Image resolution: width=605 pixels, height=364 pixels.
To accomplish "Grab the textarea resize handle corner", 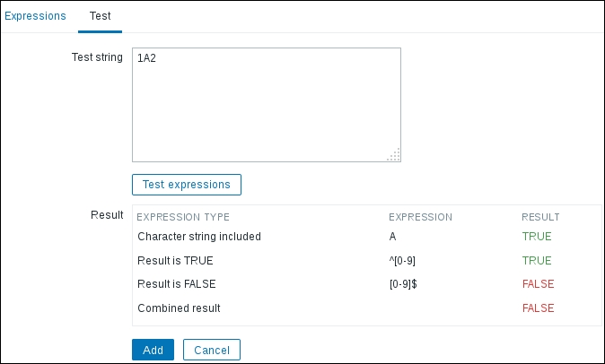I will (393, 154).
